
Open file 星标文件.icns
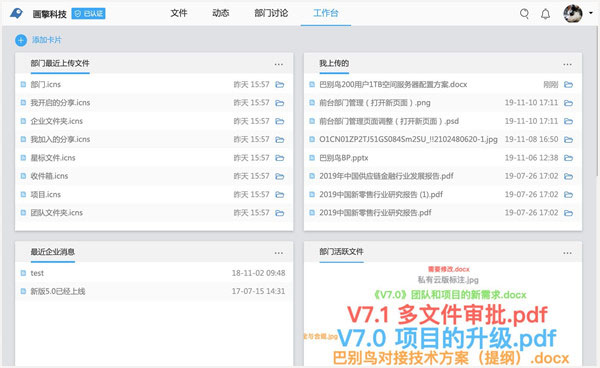[x=53, y=158]
